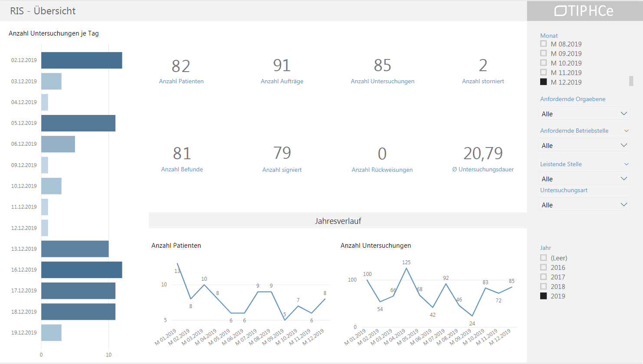Image resolution: width=643 pixels, height=364 pixels.
Task: Click the Anzahl Untersuchungen je Tag title
Action: [54, 33]
